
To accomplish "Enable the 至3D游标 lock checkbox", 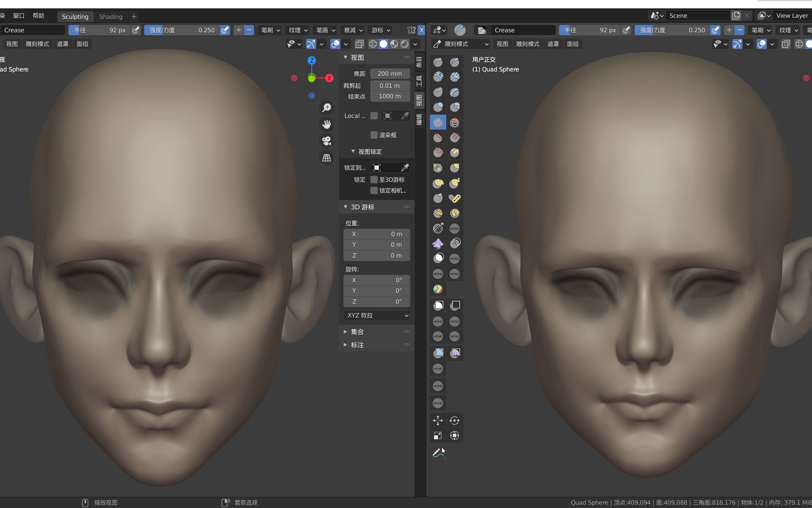I will coord(374,180).
